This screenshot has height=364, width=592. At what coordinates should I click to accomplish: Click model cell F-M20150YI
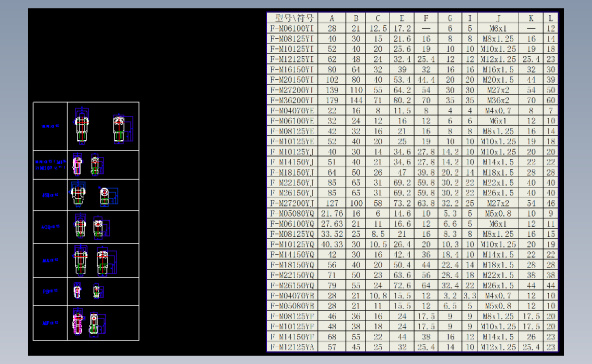click(x=293, y=80)
